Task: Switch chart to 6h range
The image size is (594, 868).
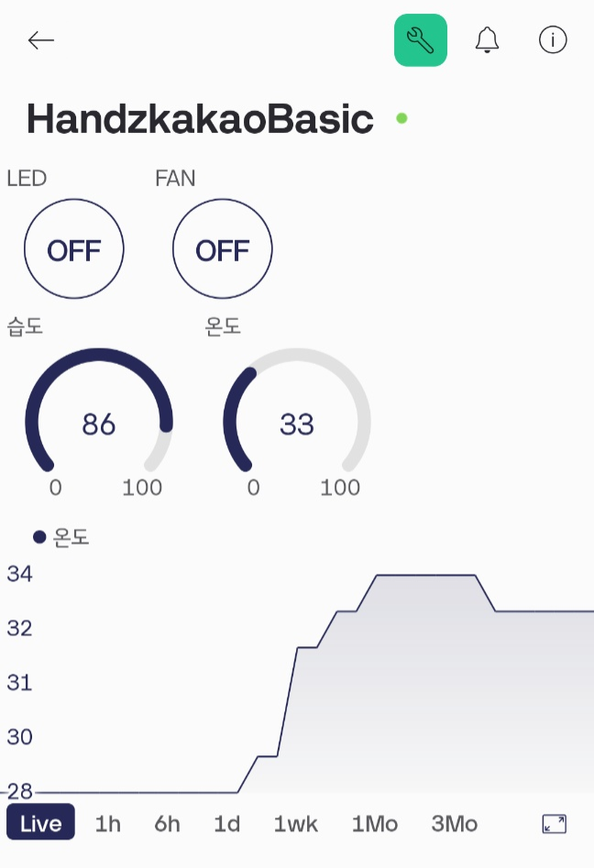Action: tap(168, 823)
